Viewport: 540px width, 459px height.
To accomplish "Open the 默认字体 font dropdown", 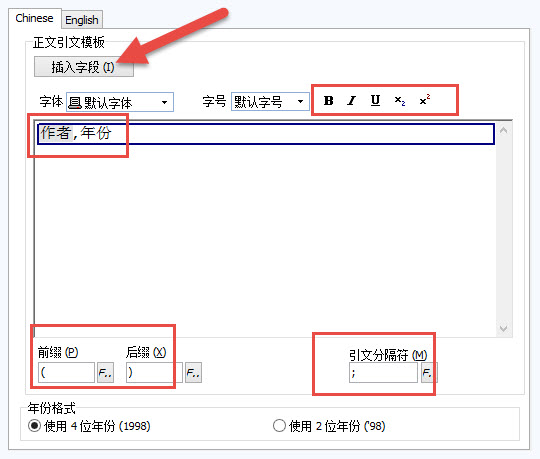I will pos(120,102).
